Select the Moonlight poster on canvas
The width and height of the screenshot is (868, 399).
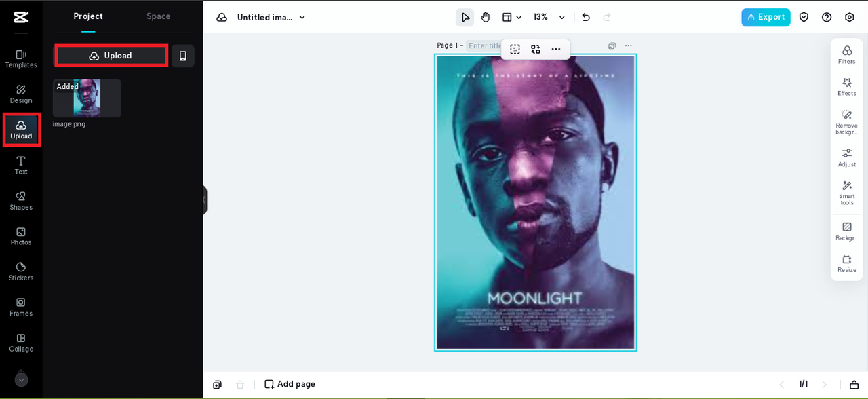(x=536, y=202)
